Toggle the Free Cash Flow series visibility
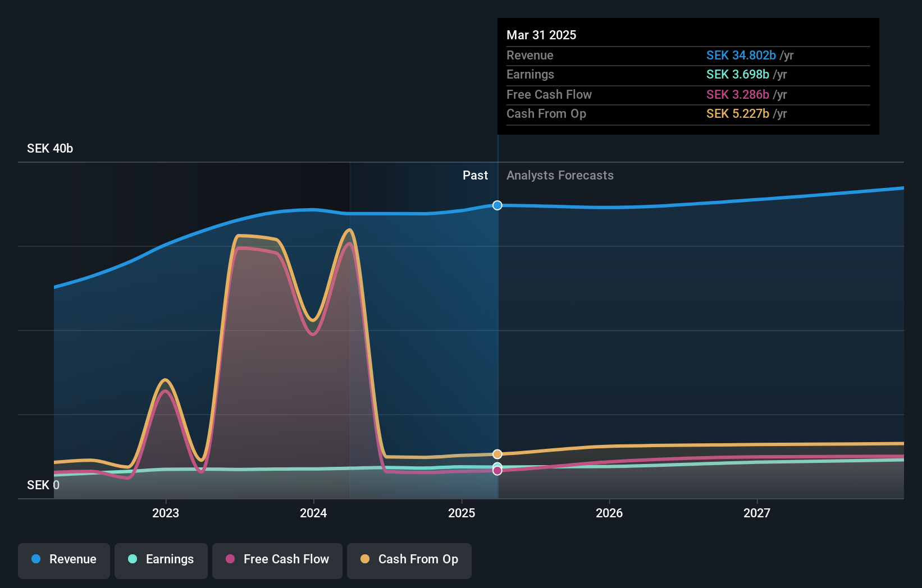The width and height of the screenshot is (922, 588). [277, 561]
